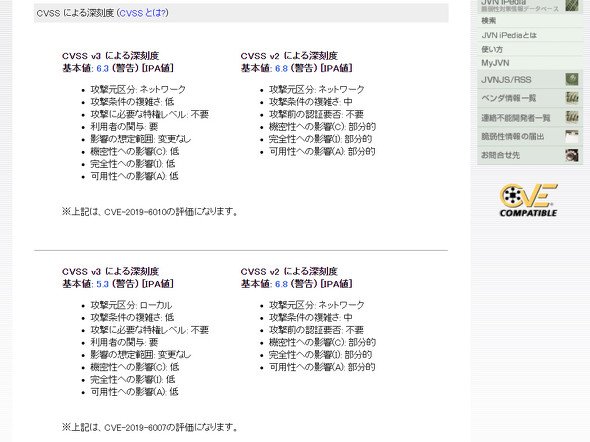Click the 連絡不能開発者一覧 sidebar icon
The image size is (590, 442).
572,117
